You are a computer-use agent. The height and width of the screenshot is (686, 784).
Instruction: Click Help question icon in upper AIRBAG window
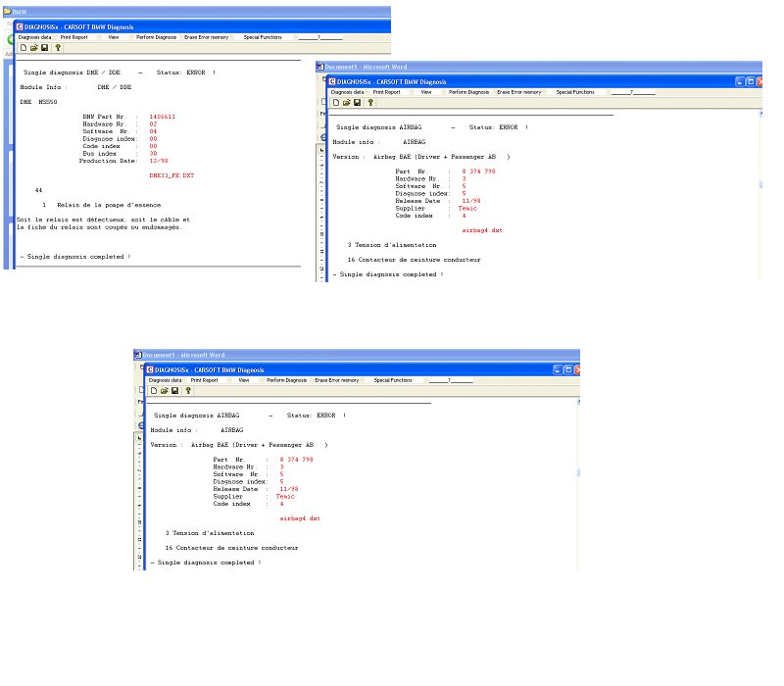(x=370, y=103)
